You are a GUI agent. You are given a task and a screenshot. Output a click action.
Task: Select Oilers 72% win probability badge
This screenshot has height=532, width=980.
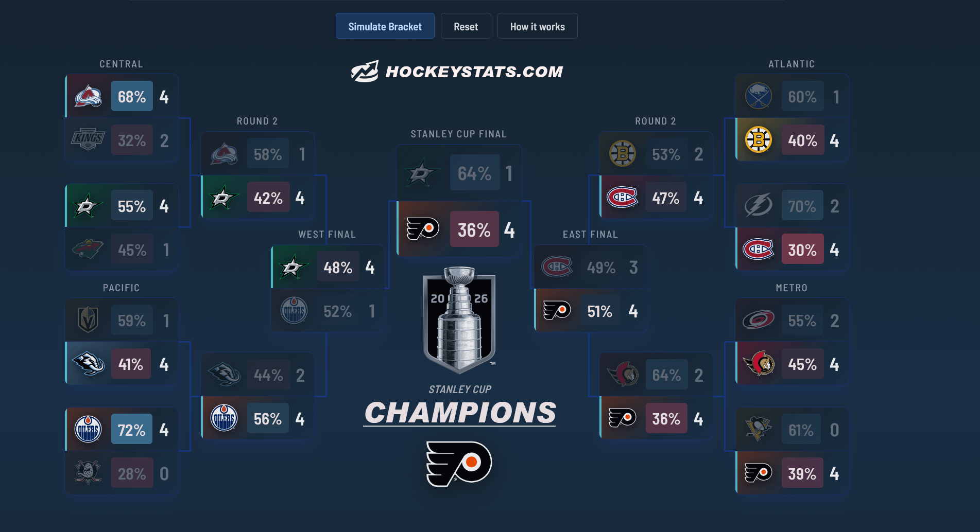pos(132,429)
